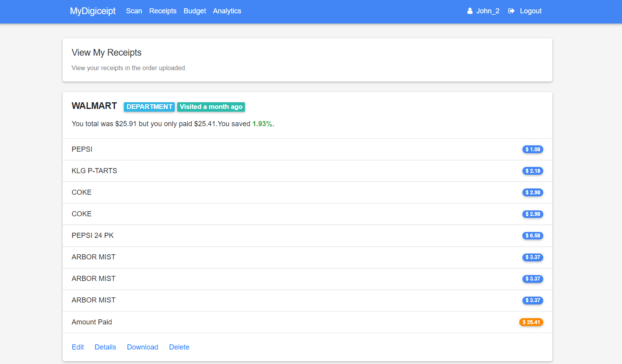
Task: Click the logout arrow icon
Action: [511, 11]
